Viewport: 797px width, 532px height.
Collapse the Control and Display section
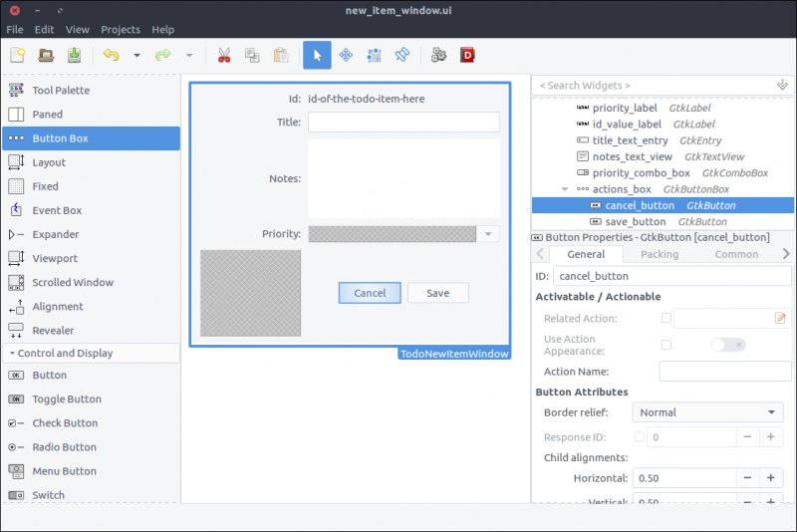(12, 354)
